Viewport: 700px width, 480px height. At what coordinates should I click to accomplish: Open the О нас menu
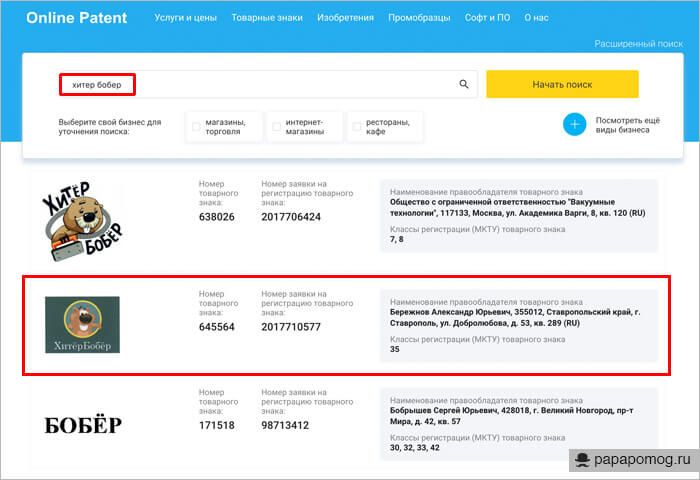point(536,18)
